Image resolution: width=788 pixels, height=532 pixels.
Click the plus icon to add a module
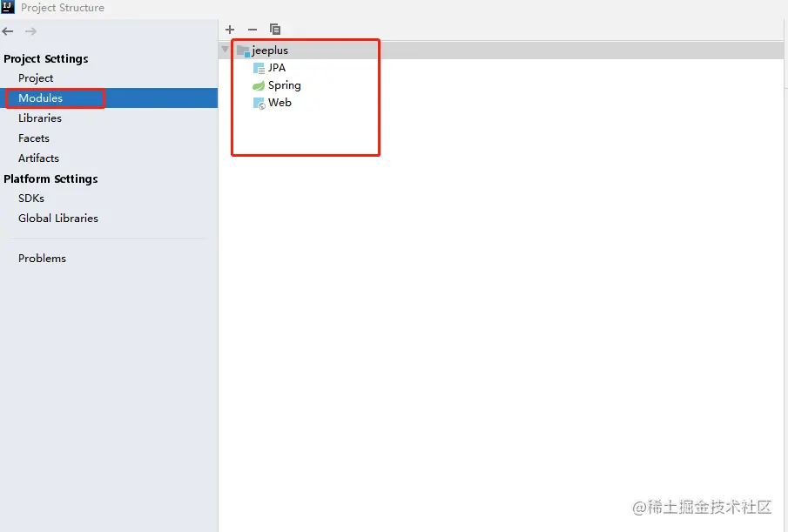coord(230,30)
